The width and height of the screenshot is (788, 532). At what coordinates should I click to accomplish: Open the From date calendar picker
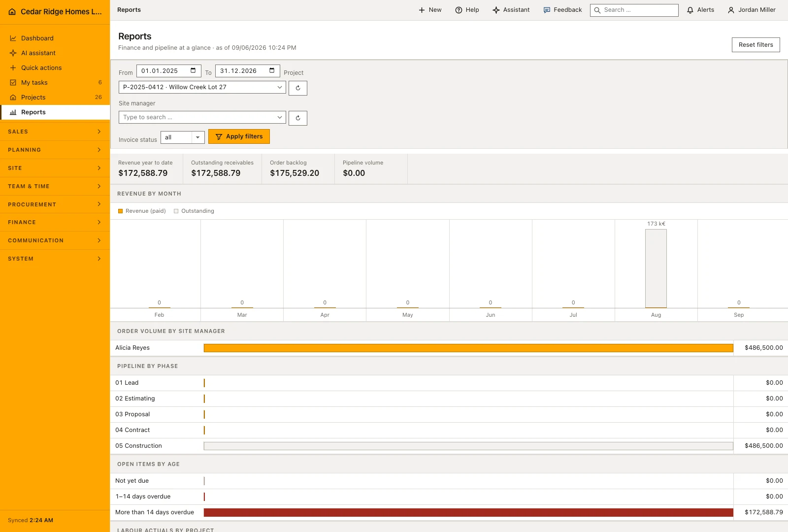coord(193,70)
